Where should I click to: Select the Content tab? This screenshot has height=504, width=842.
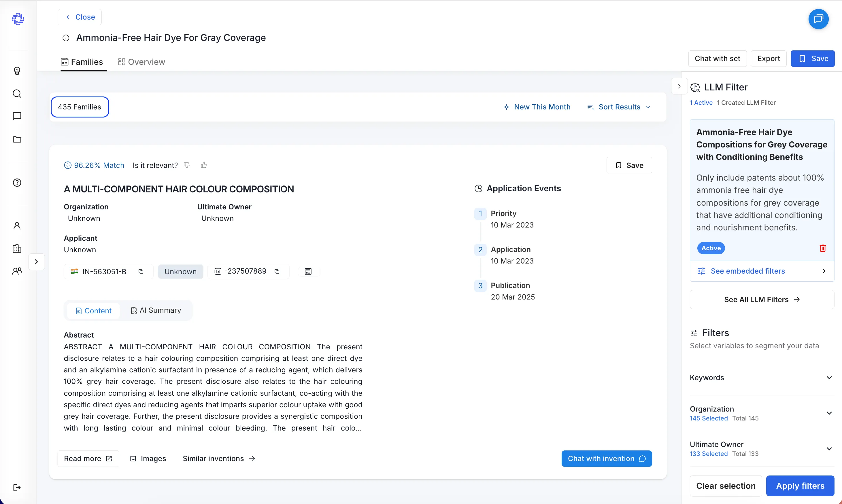[x=93, y=311]
